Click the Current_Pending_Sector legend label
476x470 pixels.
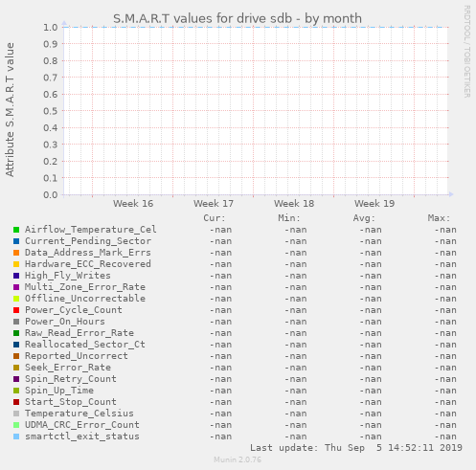coord(88,241)
